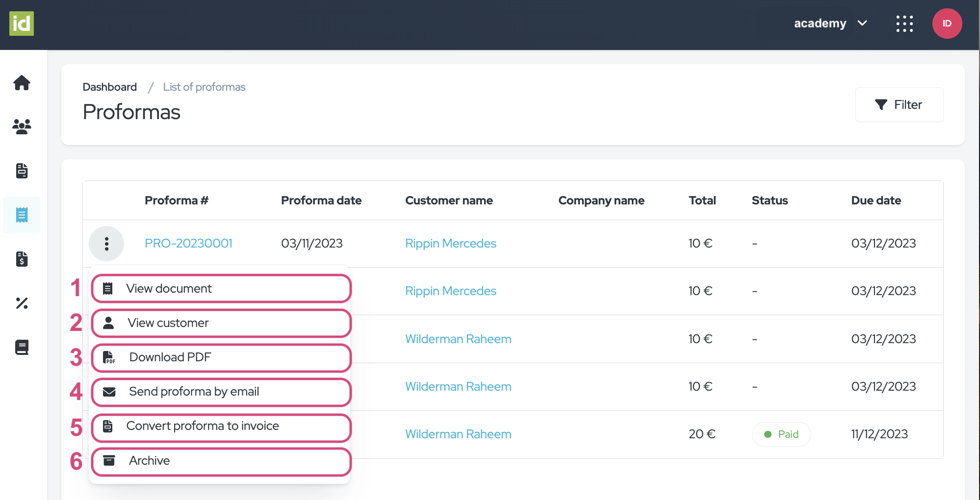Open the dollar document sidebar icon

point(22,259)
